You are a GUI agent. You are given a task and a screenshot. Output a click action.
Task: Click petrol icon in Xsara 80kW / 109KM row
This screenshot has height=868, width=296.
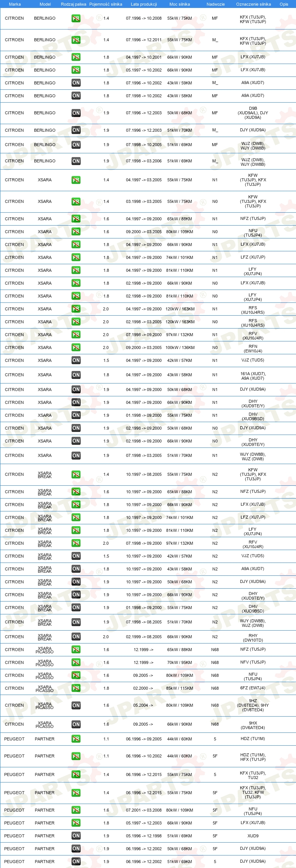[x=76, y=232]
